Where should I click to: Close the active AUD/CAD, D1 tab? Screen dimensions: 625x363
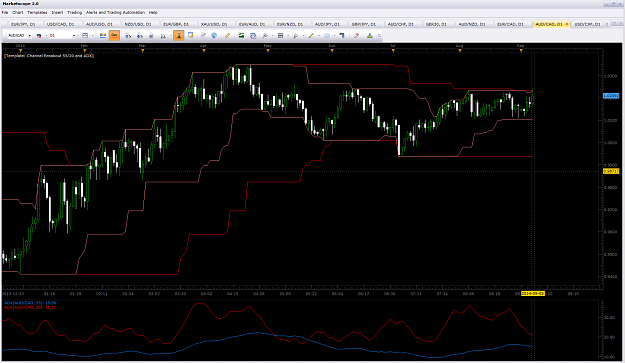tap(567, 24)
